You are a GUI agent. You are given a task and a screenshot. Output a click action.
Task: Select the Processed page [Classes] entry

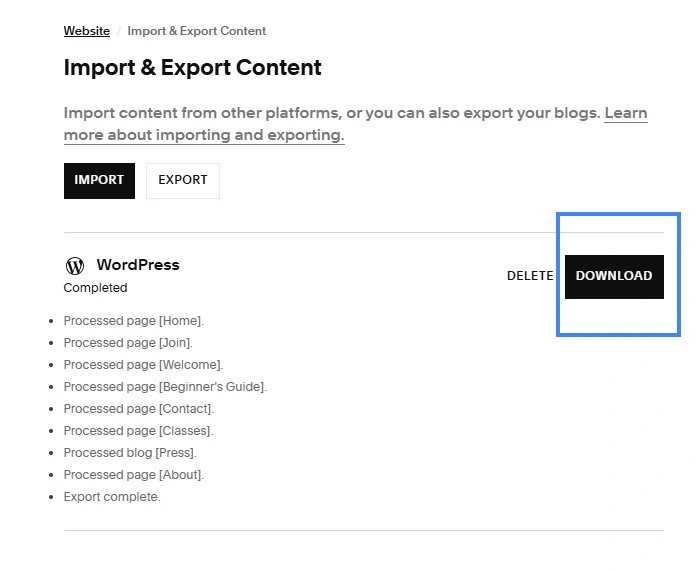click(x=138, y=430)
